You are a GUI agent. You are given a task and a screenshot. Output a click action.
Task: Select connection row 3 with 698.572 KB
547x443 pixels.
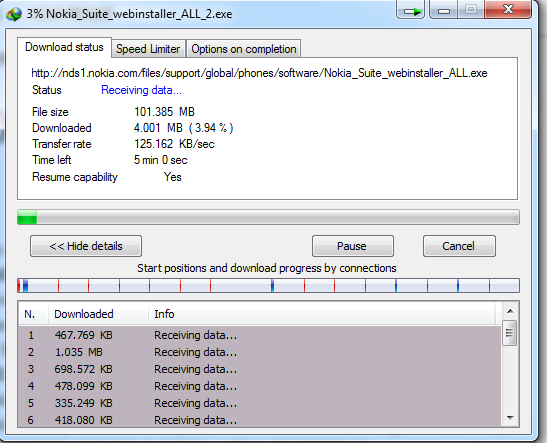point(260,369)
